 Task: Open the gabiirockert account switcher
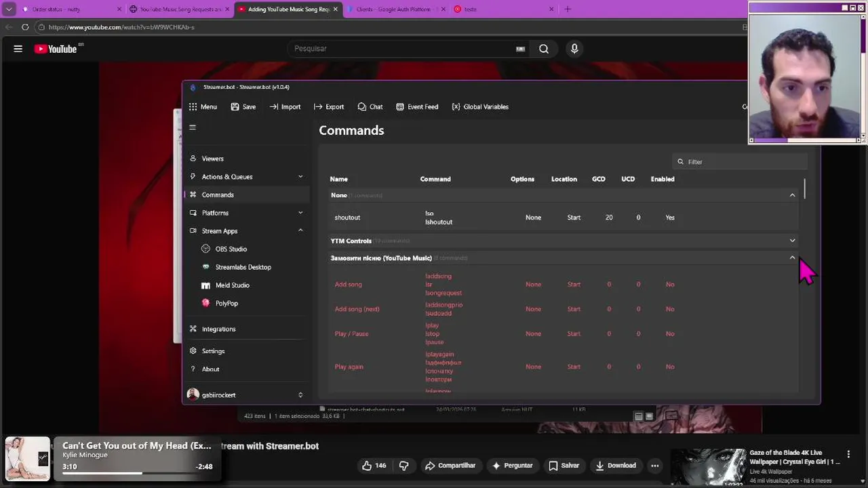click(300, 394)
